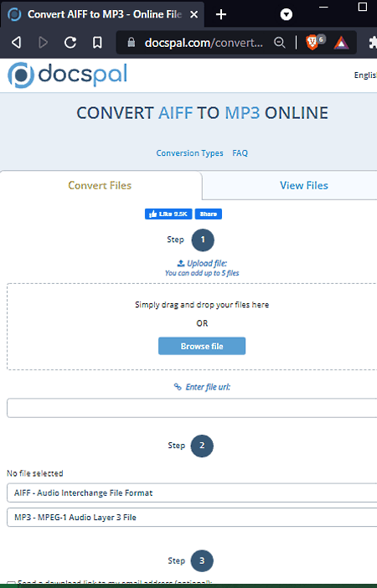Screen dimensions: 377x588
Task: Reload the page with refresh icon
Action: click(70, 43)
